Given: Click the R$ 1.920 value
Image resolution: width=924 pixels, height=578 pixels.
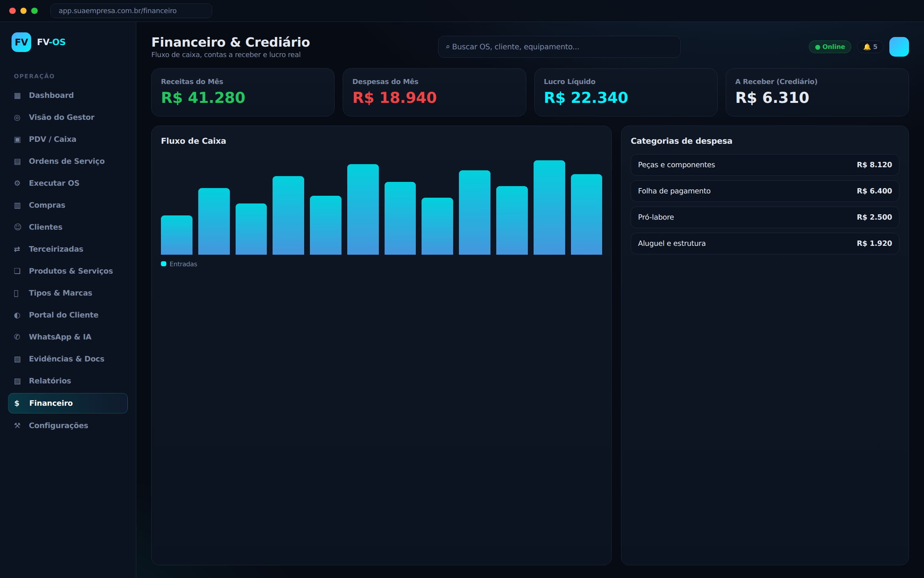Looking at the screenshot, I should [x=874, y=244].
